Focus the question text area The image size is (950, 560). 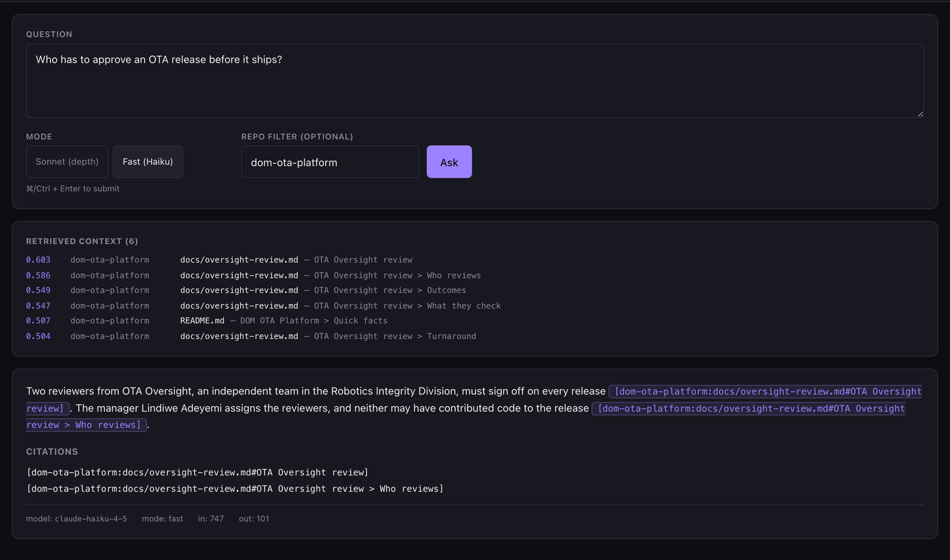474,81
